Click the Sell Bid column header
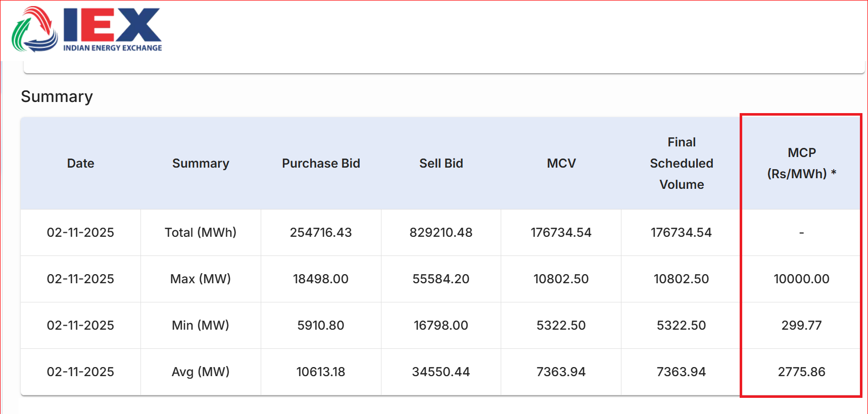Screen dimensions: 868x414 coord(441,163)
